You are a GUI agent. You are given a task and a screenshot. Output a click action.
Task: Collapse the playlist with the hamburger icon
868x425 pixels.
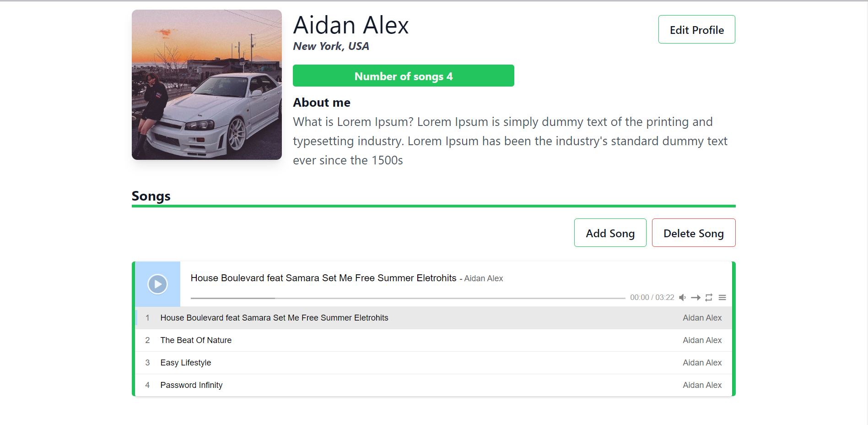click(722, 298)
